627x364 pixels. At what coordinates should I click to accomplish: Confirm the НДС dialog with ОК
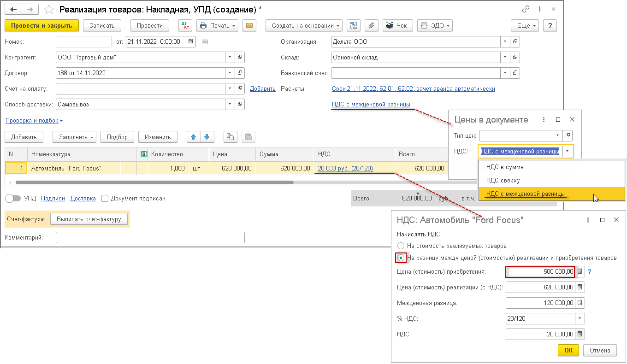[568, 350]
